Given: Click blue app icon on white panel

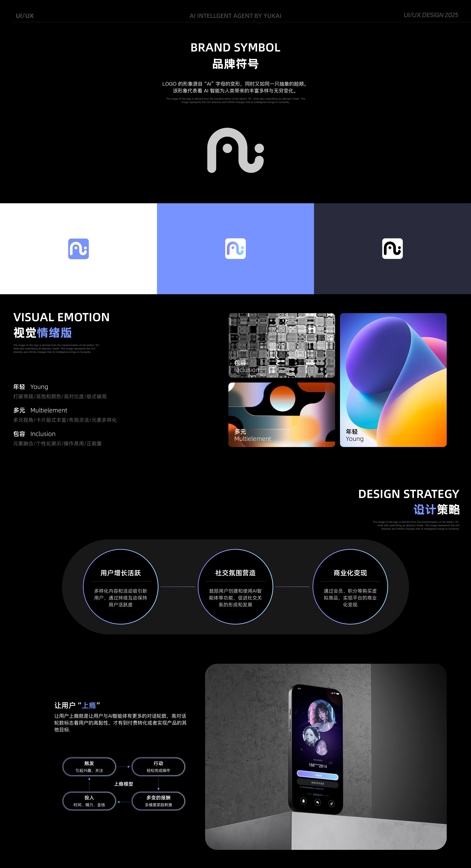Looking at the screenshot, I should [x=78, y=249].
